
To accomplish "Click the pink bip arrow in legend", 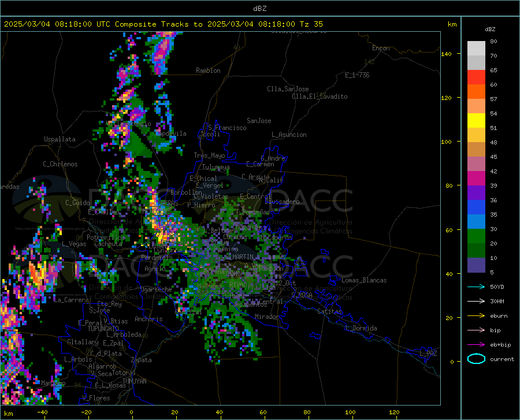I will 476,330.
